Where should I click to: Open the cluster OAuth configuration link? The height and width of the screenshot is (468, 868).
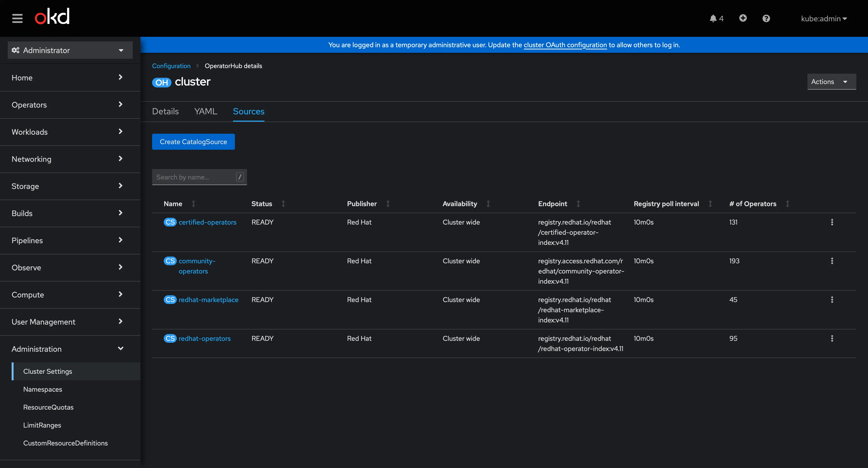(x=565, y=45)
